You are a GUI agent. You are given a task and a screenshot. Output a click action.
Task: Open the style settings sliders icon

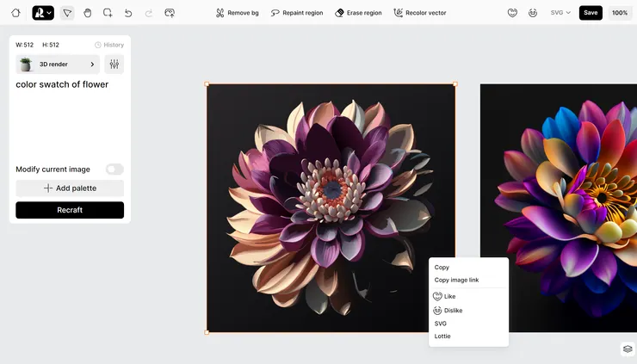tap(114, 65)
